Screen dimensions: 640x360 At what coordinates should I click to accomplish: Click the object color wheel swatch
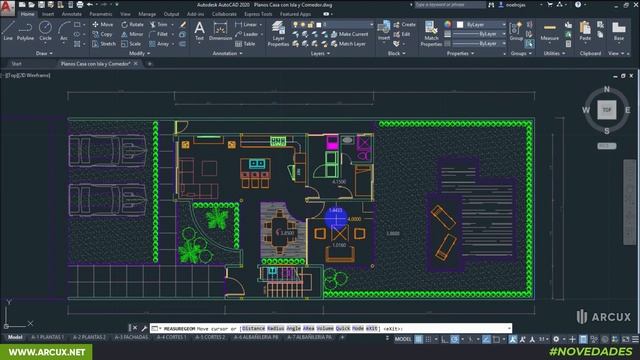pos(448,24)
